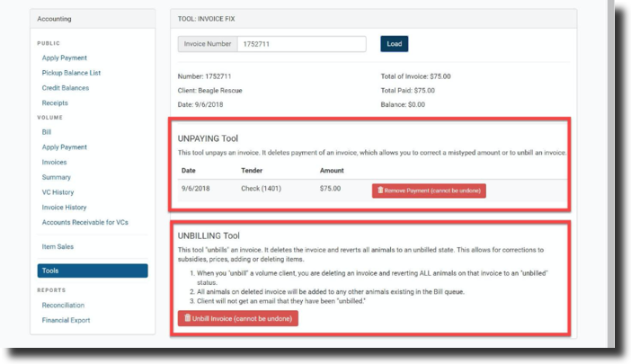Open the Receipts page
Viewport: 631px width, 364px height.
[54, 103]
